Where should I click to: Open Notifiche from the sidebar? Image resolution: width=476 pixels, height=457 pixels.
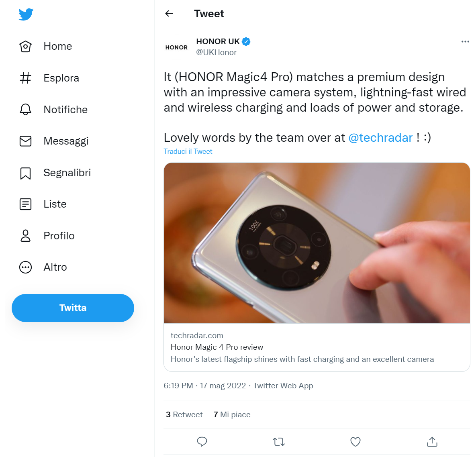tap(65, 110)
